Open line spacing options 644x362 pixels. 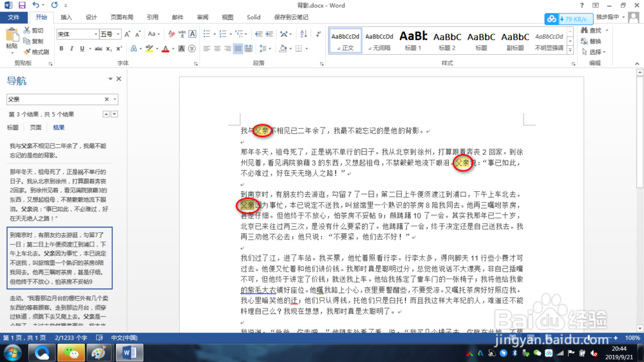click(265, 48)
